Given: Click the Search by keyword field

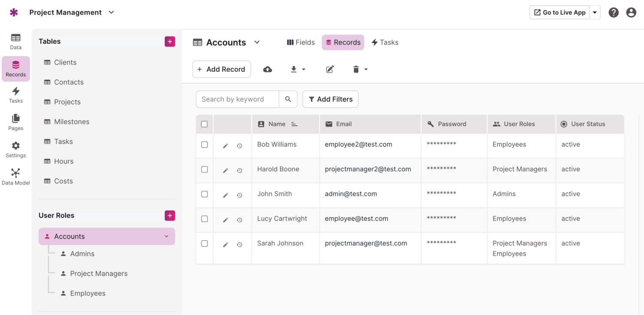Looking at the screenshot, I should [x=237, y=99].
